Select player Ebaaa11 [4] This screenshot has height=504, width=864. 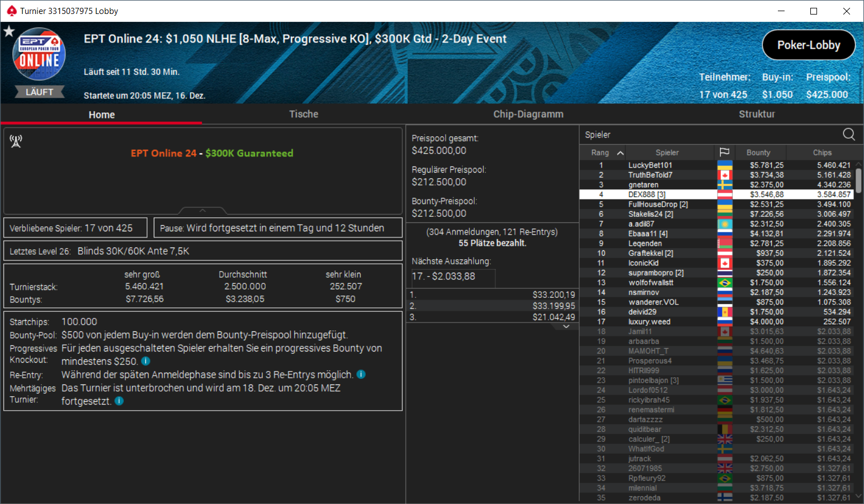point(717,234)
